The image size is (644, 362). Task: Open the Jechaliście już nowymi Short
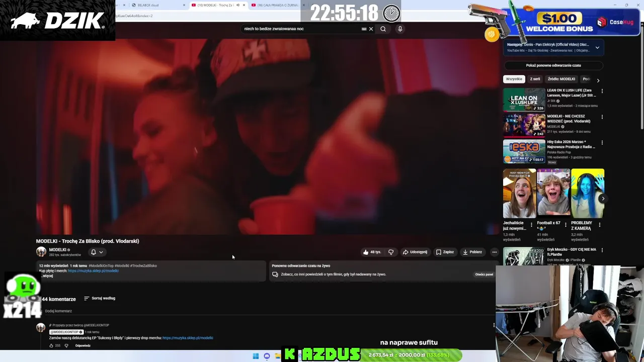pos(519,193)
